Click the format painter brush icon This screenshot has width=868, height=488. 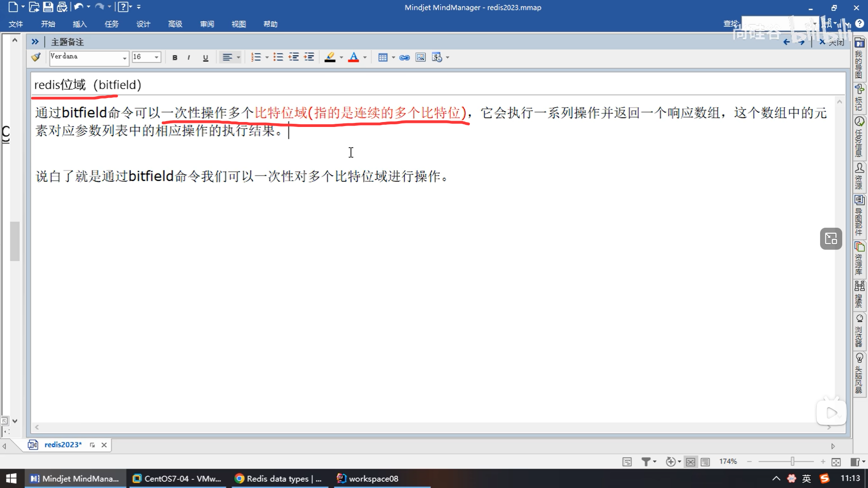point(36,57)
